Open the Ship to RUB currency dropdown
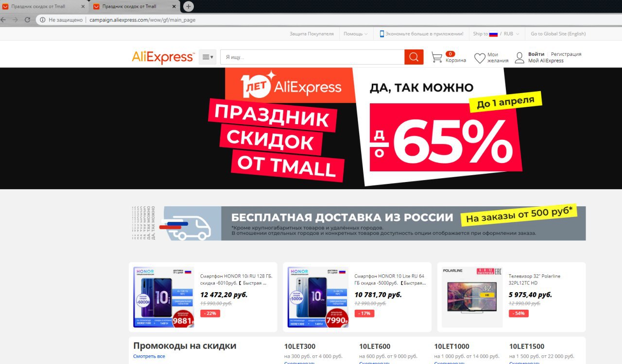Screen dimensions: 622x364 click(x=496, y=33)
